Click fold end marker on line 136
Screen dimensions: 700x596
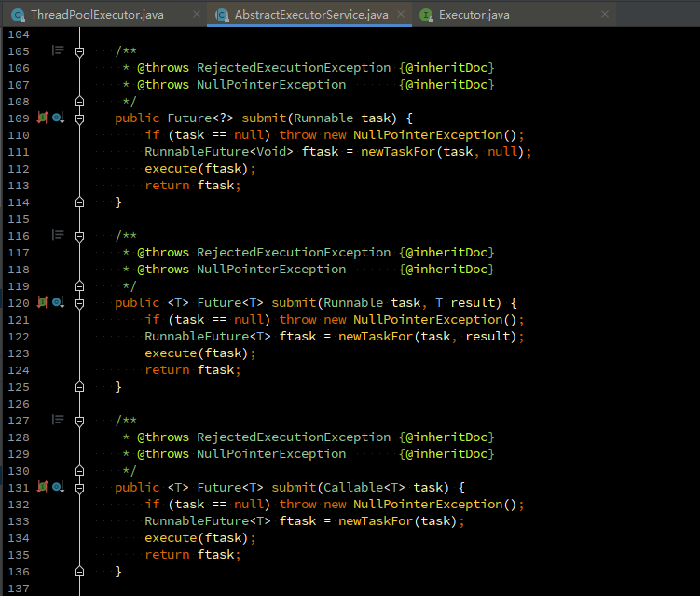pos(79,571)
